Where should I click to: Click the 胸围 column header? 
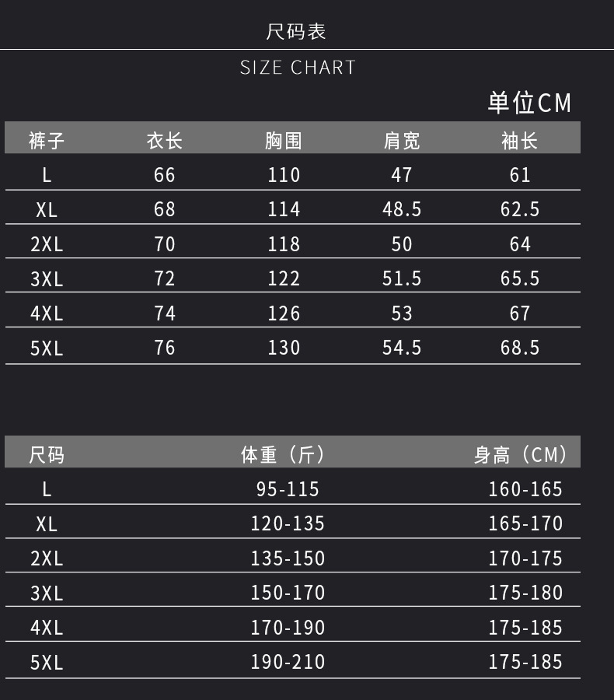[x=284, y=141]
